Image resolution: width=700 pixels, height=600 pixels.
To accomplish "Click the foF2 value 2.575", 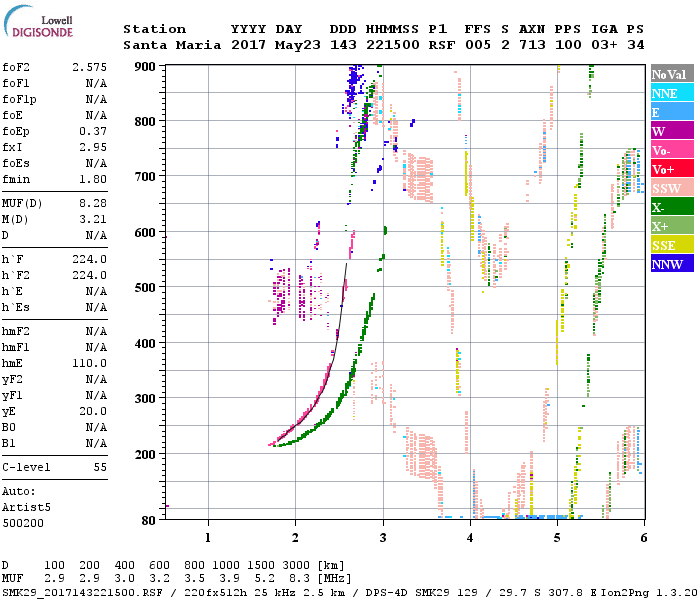I will [x=90, y=67].
